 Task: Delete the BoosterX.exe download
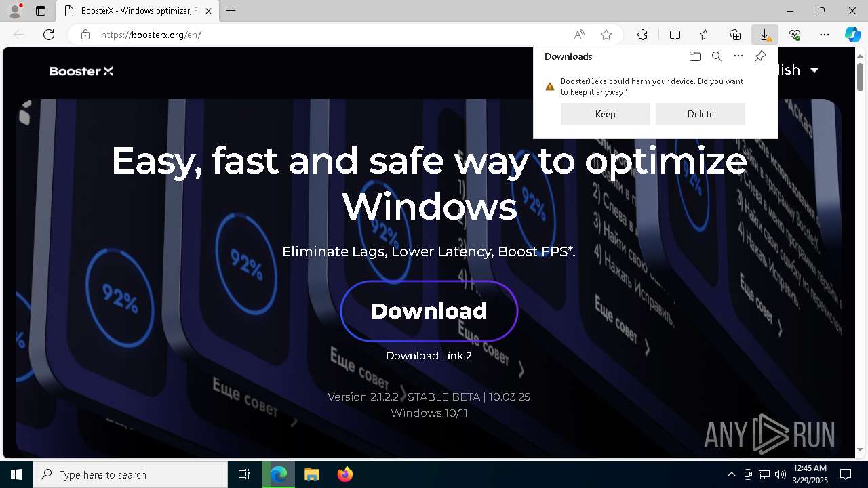701,114
